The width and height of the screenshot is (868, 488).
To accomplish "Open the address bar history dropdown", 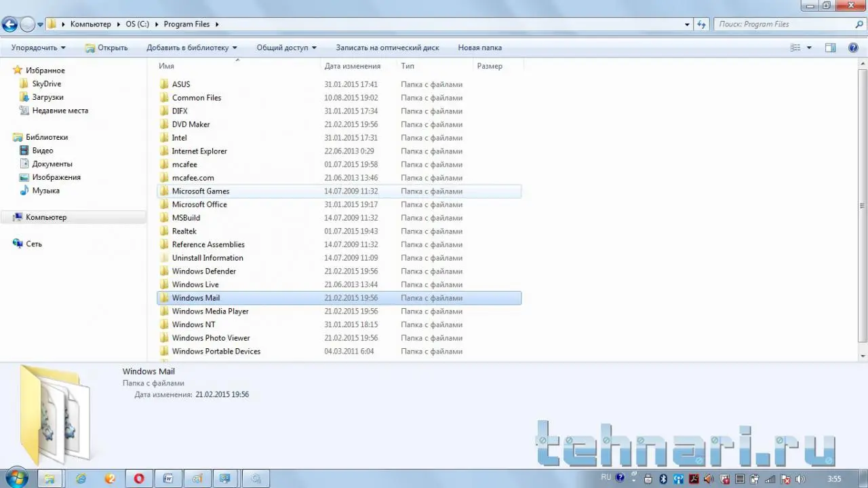I will click(x=688, y=24).
